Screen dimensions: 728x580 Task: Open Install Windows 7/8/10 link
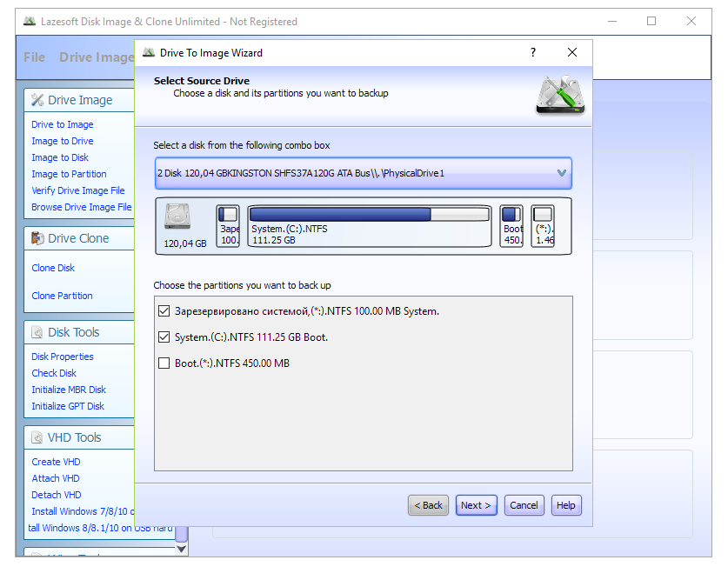tap(83, 511)
